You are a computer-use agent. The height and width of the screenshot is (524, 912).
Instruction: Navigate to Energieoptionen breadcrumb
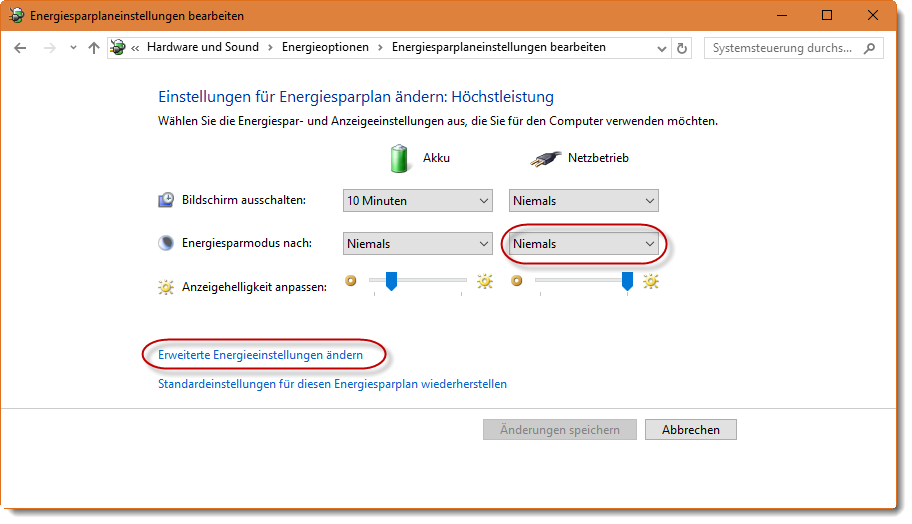coord(325,47)
